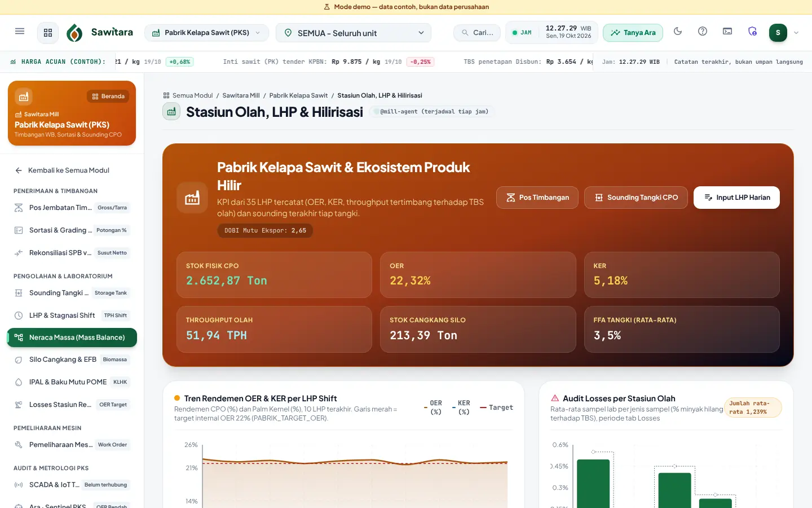Click the Sounding Tangki sidebar icon

point(19,293)
